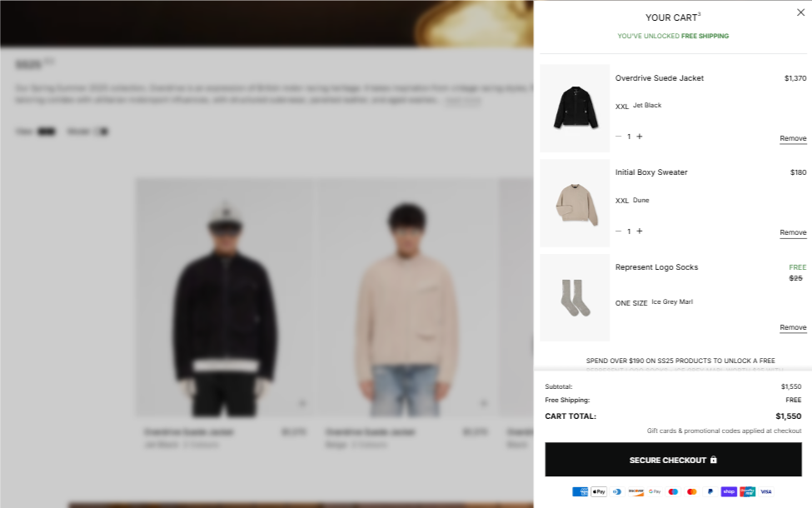Close the cart drawer with the X icon

point(800,12)
